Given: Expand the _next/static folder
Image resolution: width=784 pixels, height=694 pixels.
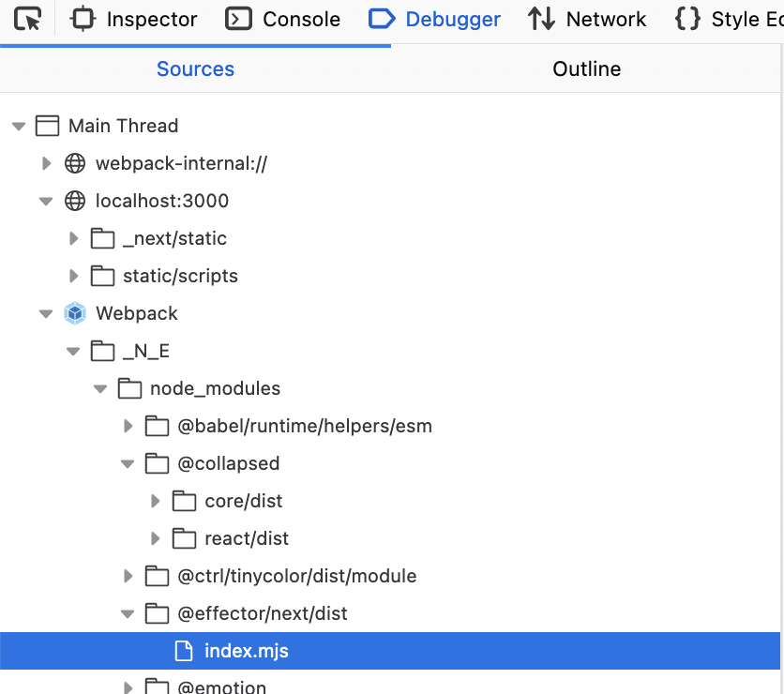Looking at the screenshot, I should [x=74, y=238].
